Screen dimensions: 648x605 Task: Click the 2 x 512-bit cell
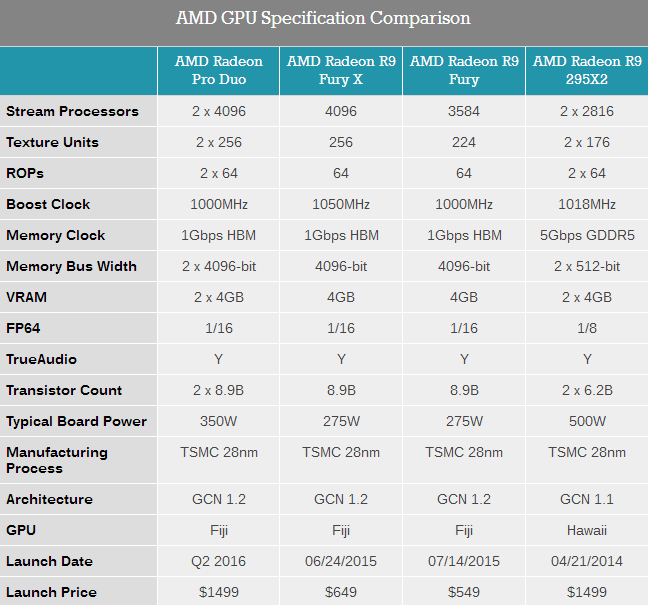[587, 266]
